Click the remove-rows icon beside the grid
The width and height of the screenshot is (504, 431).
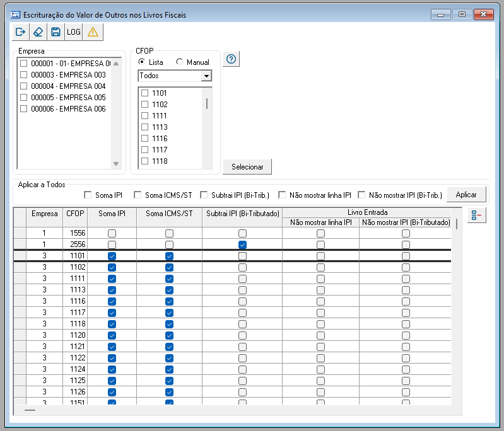pos(476,215)
